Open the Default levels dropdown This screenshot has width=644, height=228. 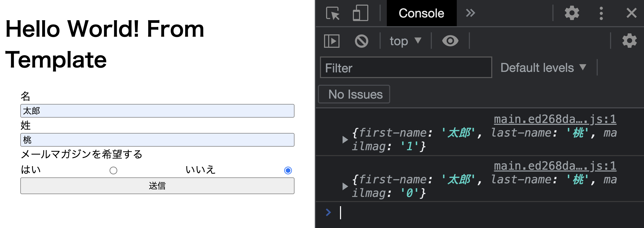click(x=543, y=68)
